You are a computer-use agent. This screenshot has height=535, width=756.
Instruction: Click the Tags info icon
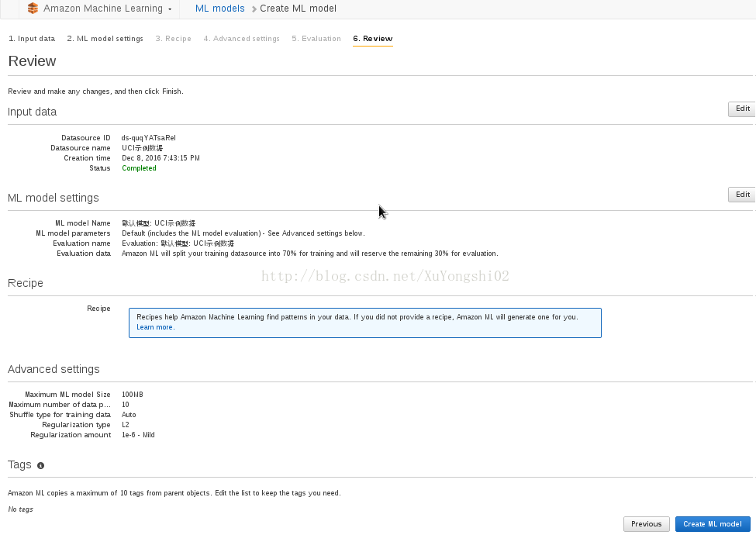coord(40,465)
